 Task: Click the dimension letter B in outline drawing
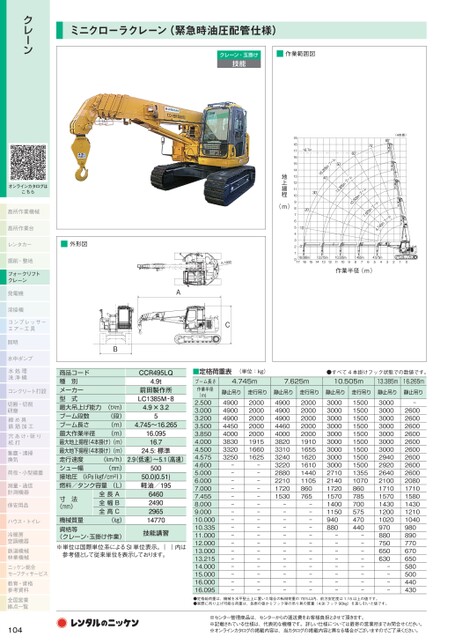(115, 349)
